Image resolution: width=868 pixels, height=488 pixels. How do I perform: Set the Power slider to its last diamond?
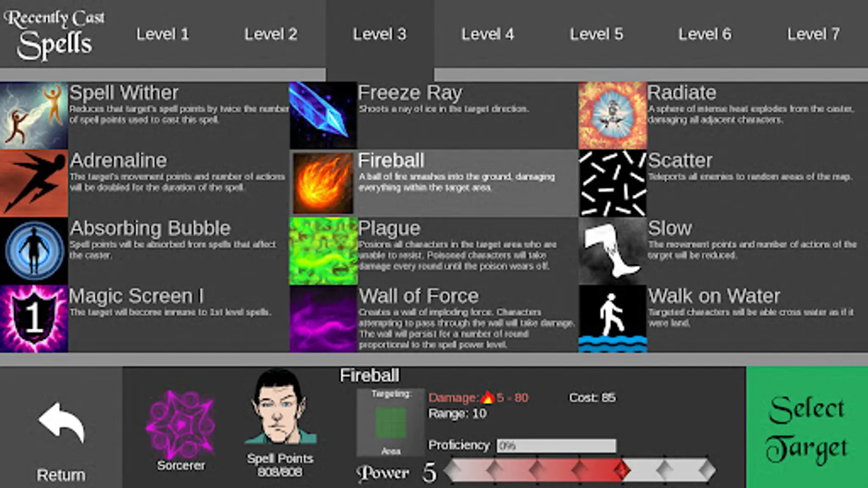click(706, 470)
